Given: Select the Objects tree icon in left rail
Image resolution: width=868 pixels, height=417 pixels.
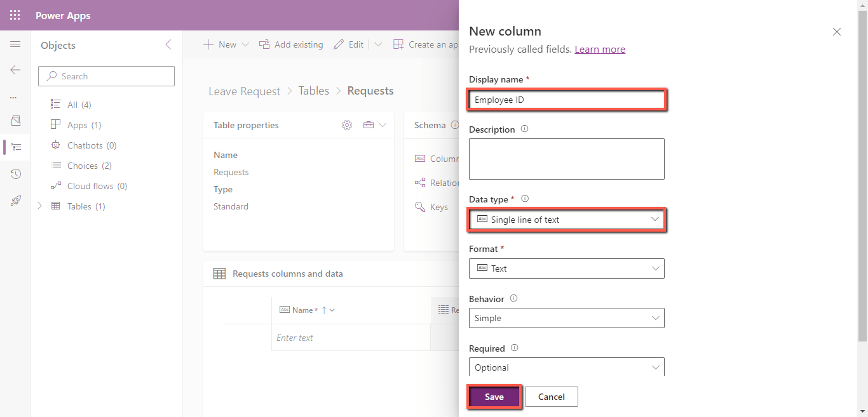Looking at the screenshot, I should (16, 147).
